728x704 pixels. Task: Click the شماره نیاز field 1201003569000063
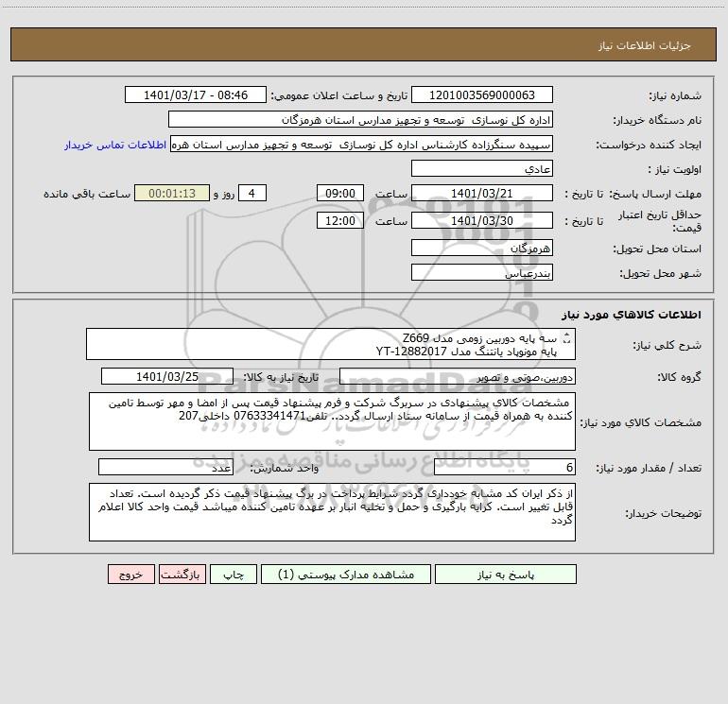[x=482, y=94]
